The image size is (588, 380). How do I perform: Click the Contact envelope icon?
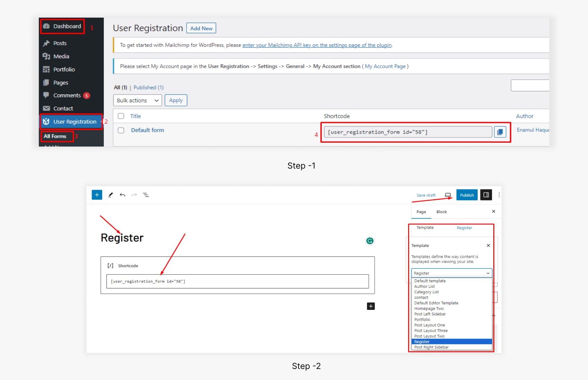click(46, 108)
